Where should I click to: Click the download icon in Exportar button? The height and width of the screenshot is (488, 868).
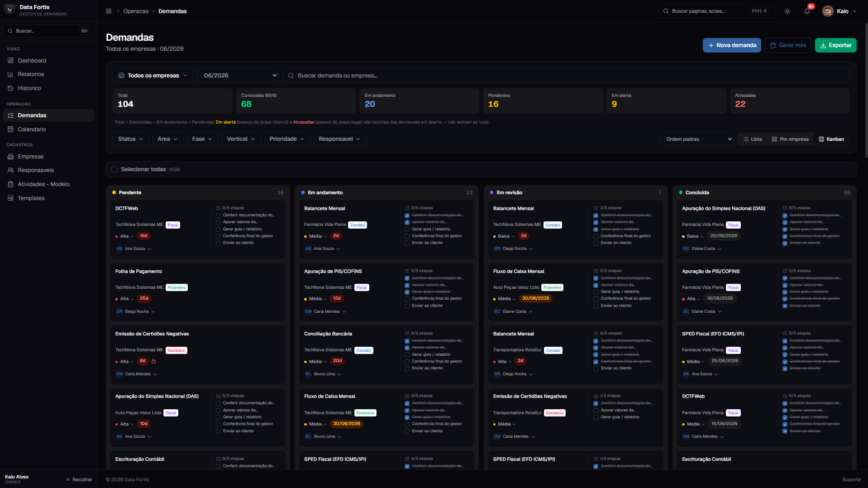[823, 45]
